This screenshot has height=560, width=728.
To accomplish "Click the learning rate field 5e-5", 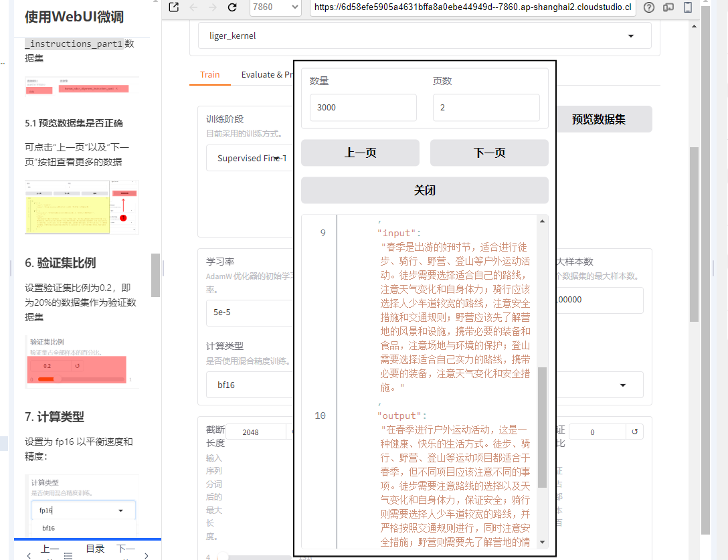I will tap(250, 312).
